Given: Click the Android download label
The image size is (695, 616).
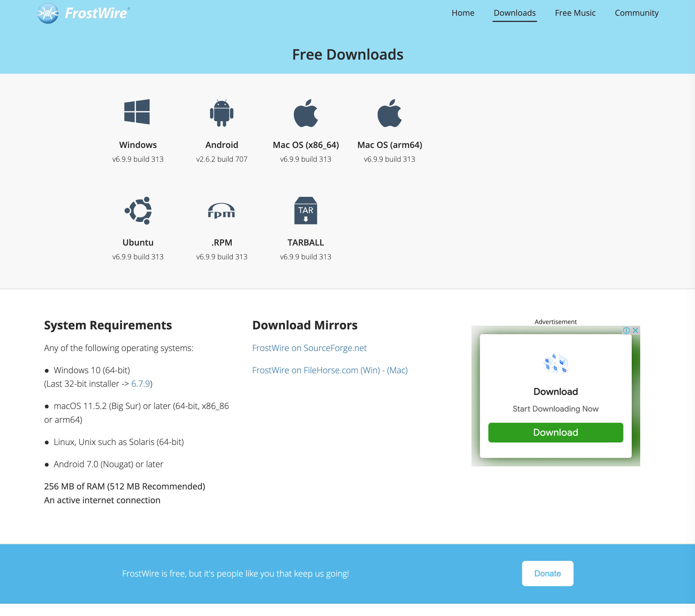Looking at the screenshot, I should (222, 145).
